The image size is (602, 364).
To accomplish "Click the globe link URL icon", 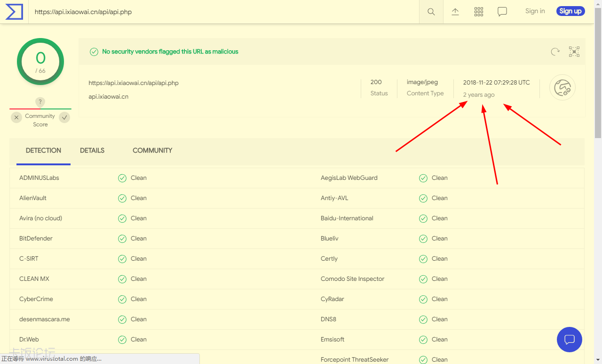I will pyautogui.click(x=562, y=87).
